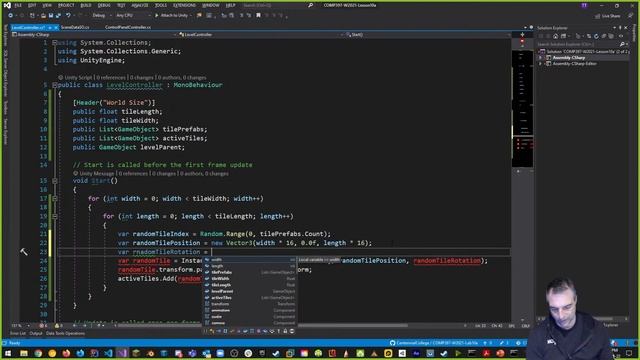Click the Save file icon
The image size is (640, 360).
pos(51,16)
